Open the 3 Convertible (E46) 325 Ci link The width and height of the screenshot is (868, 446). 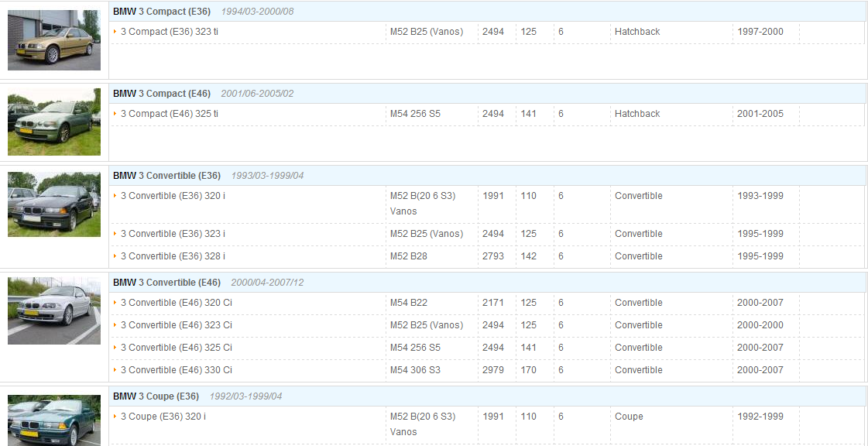coord(176,348)
